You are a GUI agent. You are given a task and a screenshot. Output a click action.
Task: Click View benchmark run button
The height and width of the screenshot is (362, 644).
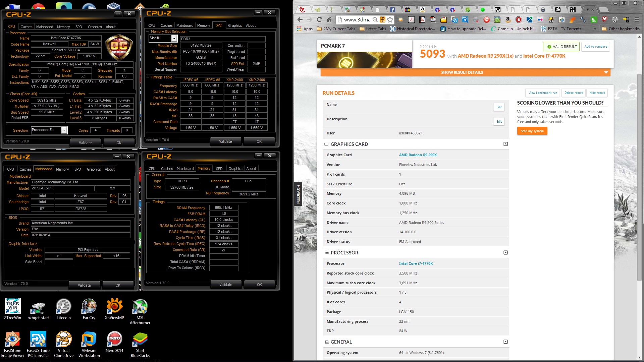coord(543,93)
